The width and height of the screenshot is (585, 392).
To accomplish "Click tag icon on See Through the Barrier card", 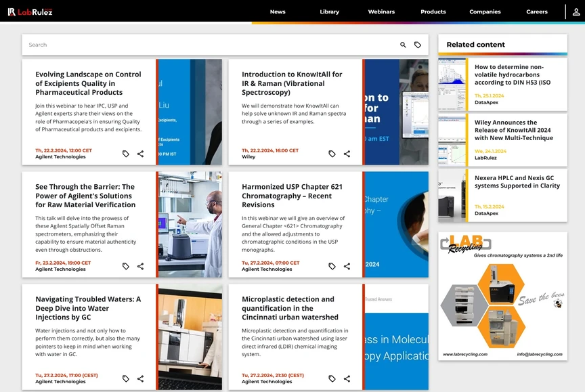I will 126,266.
